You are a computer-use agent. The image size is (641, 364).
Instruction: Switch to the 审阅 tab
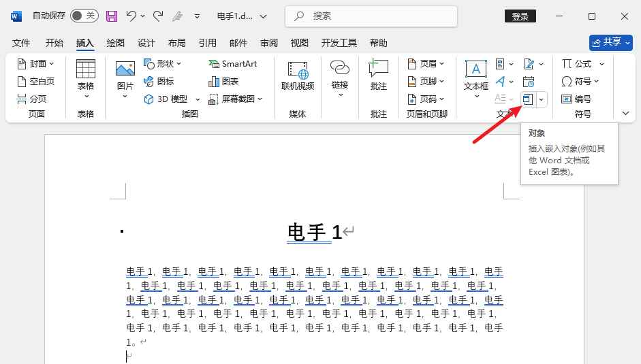269,43
